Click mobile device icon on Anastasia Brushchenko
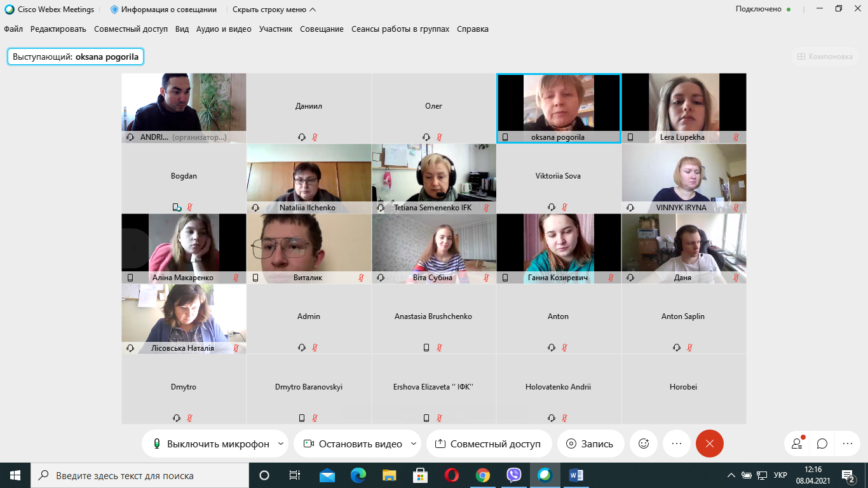The width and height of the screenshot is (868, 488). pyautogui.click(x=426, y=348)
